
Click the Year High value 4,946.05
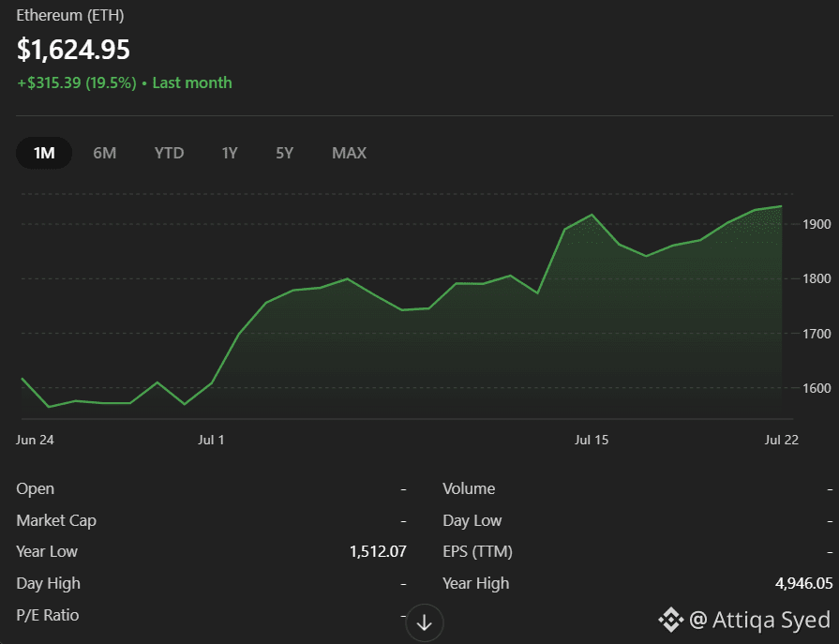(803, 583)
